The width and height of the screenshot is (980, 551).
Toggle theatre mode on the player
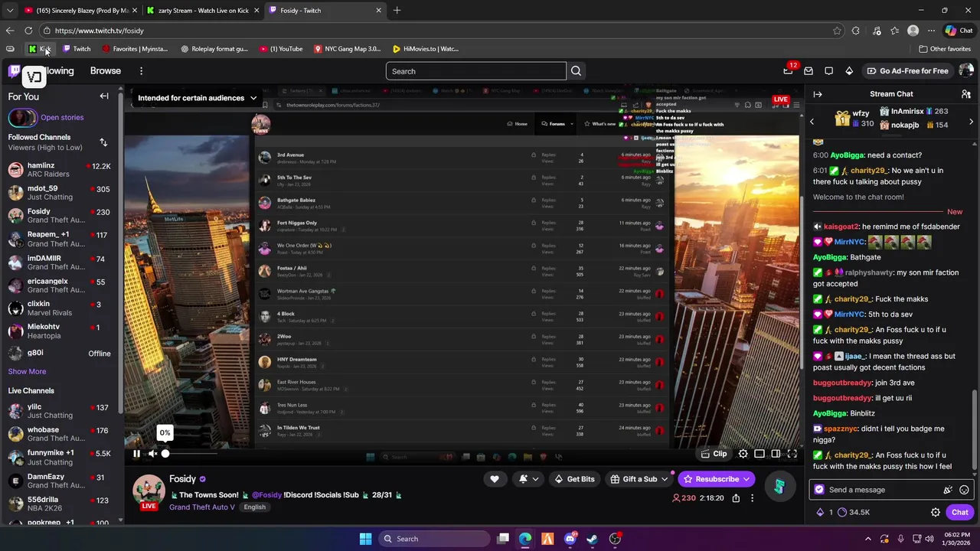[x=776, y=454]
